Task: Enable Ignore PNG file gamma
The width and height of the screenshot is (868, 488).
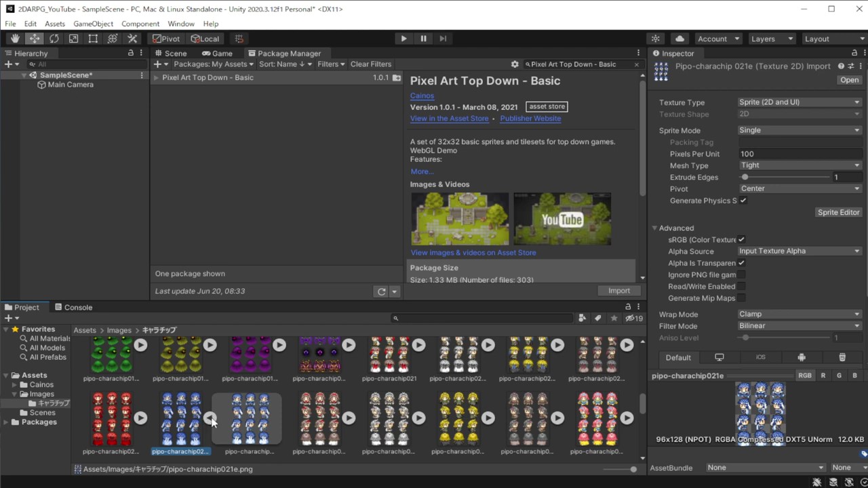Action: pos(741,274)
